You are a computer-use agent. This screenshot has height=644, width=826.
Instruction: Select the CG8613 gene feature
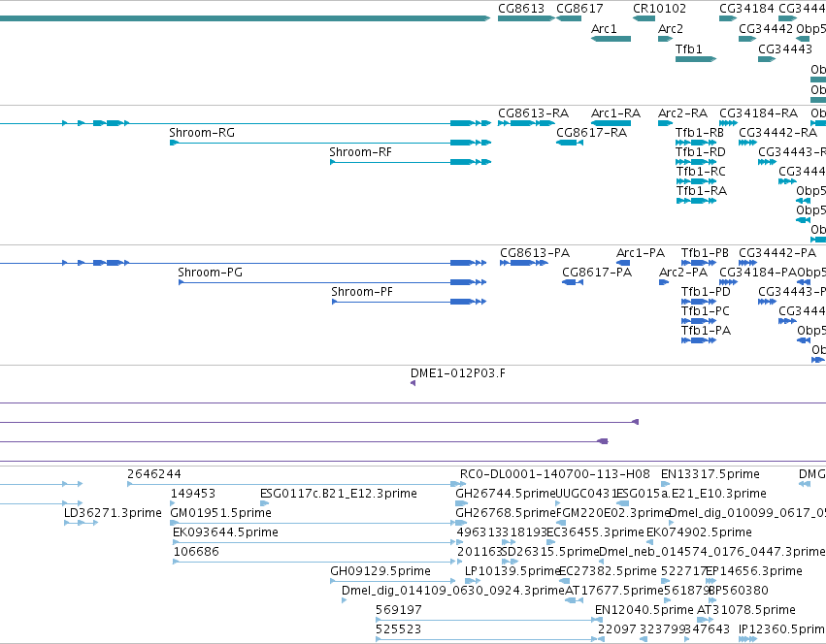coord(526,18)
